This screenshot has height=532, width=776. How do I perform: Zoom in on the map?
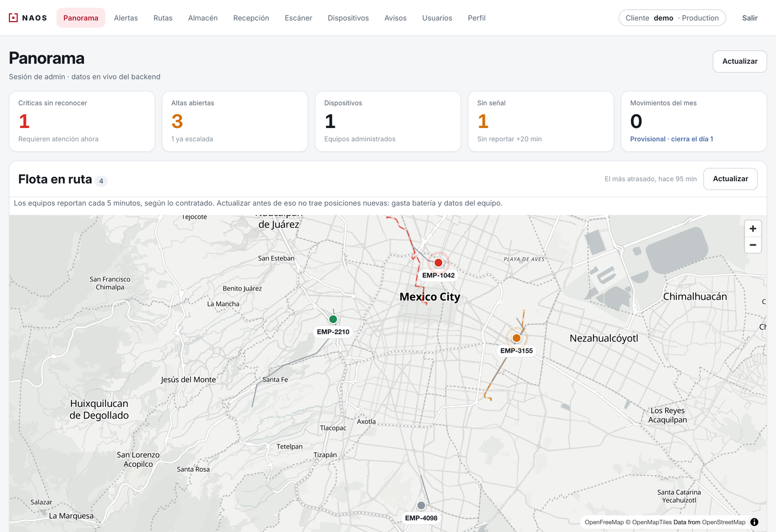(753, 228)
